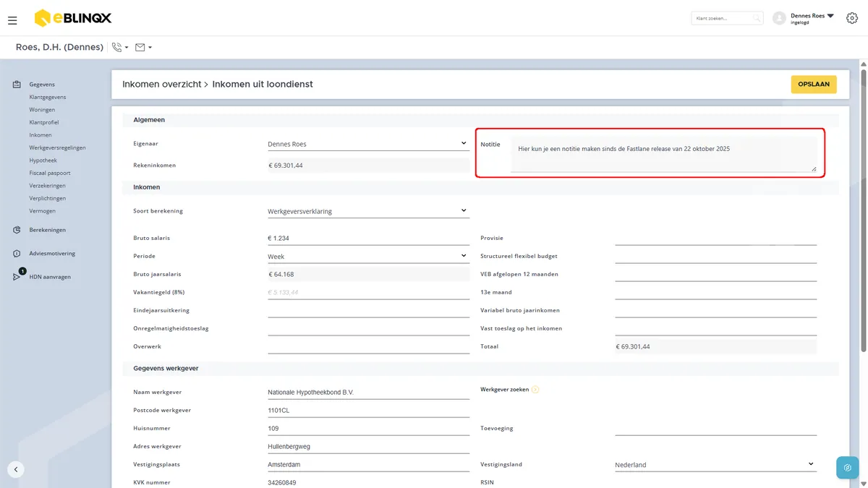The image size is (868, 488).
Task: Click the KVK nummer field
Action: (x=368, y=482)
